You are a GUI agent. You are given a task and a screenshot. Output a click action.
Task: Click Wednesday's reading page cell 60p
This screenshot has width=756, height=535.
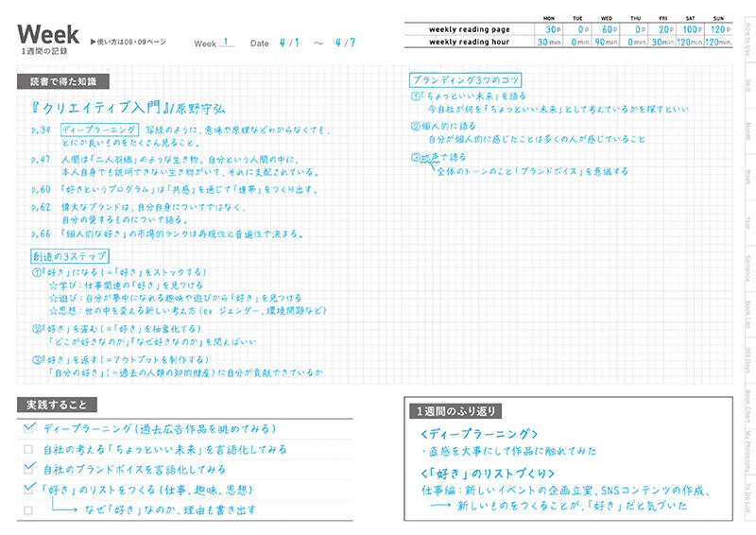606,29
